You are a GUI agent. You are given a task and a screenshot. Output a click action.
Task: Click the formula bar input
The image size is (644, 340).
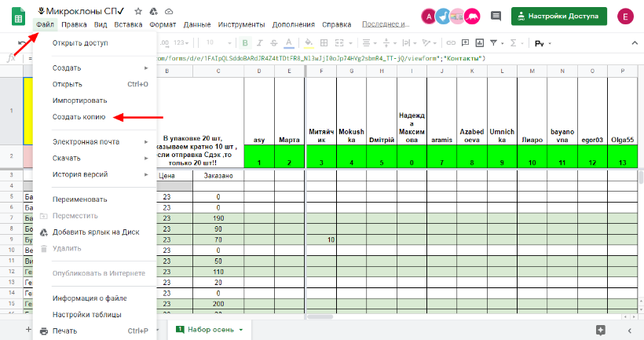[x=393, y=58]
